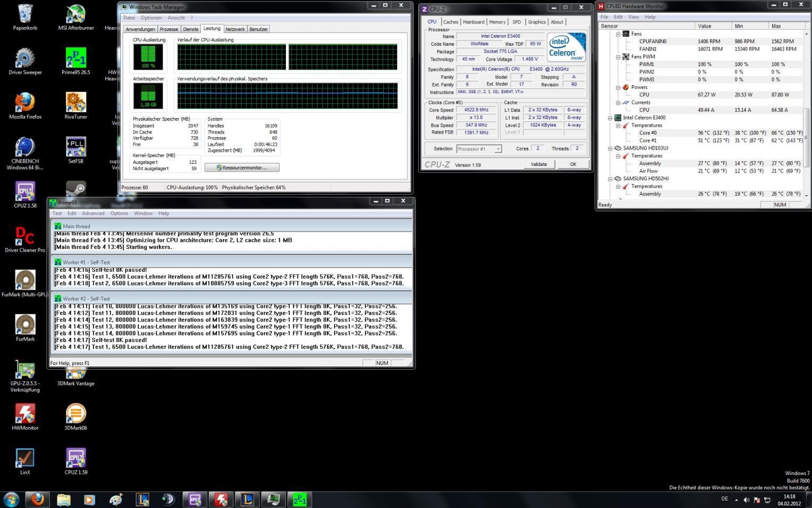Select Mozilla Firefox desktop shortcut

click(x=25, y=106)
